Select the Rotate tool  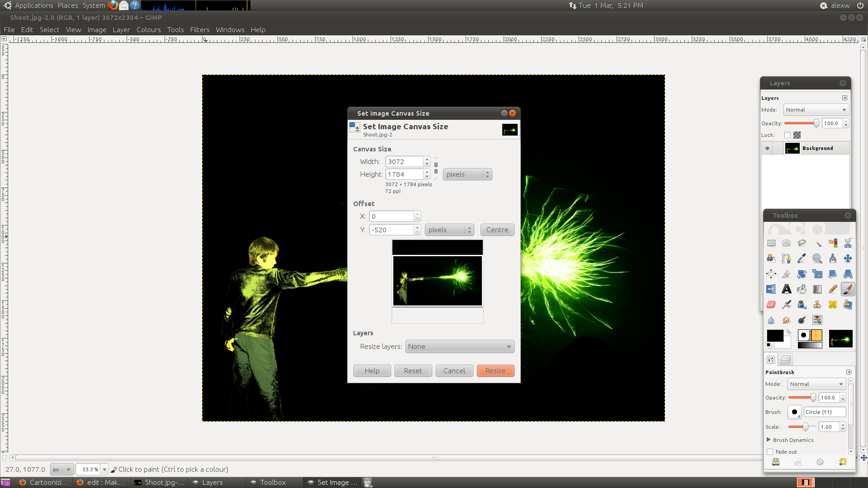click(802, 274)
